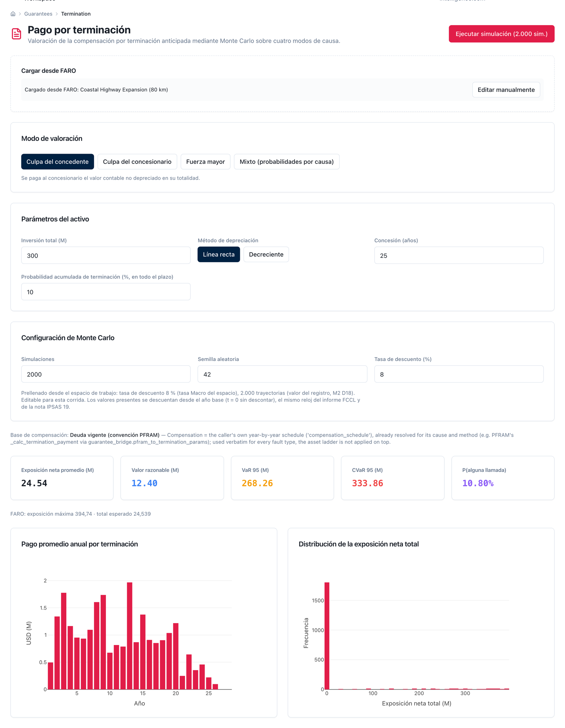Select Línea recta depreciation method
This screenshot has height=728, width=565.
tap(219, 254)
